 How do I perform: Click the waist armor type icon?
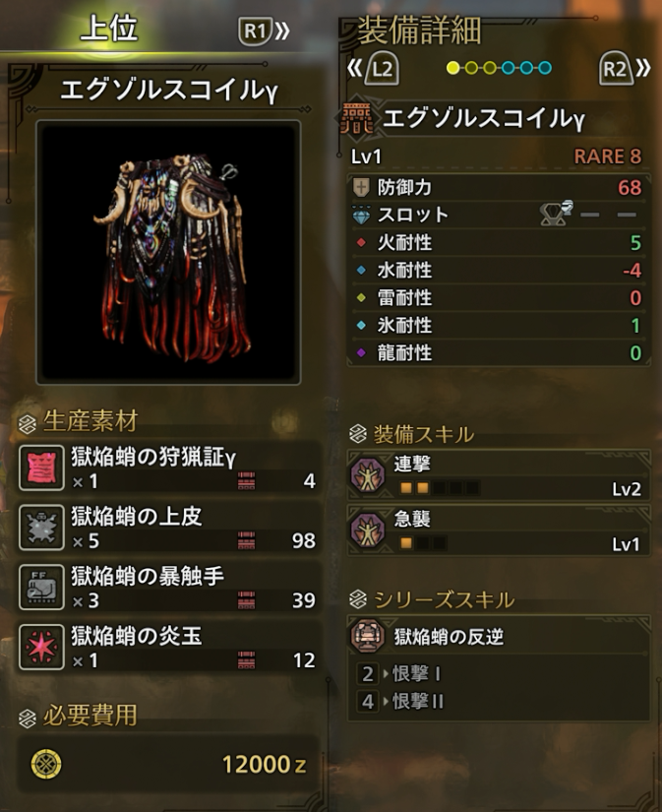357,118
